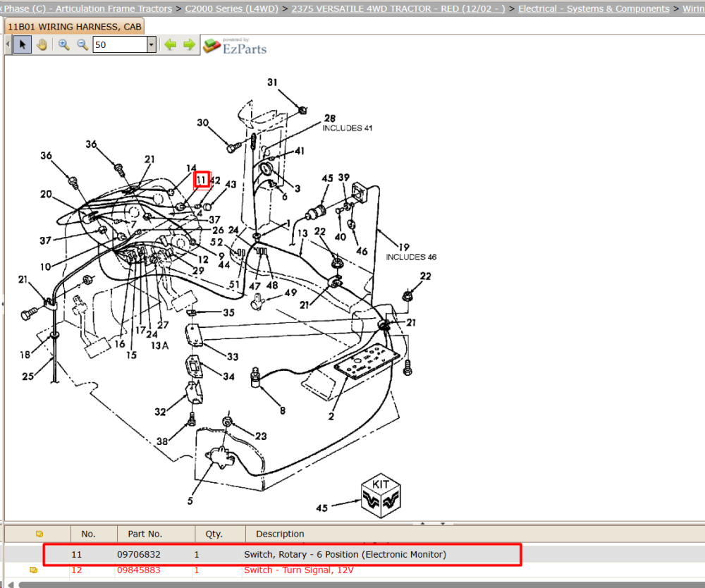Click the small down arrow on panel splitter
This screenshot has width=705, height=588.
443,523
